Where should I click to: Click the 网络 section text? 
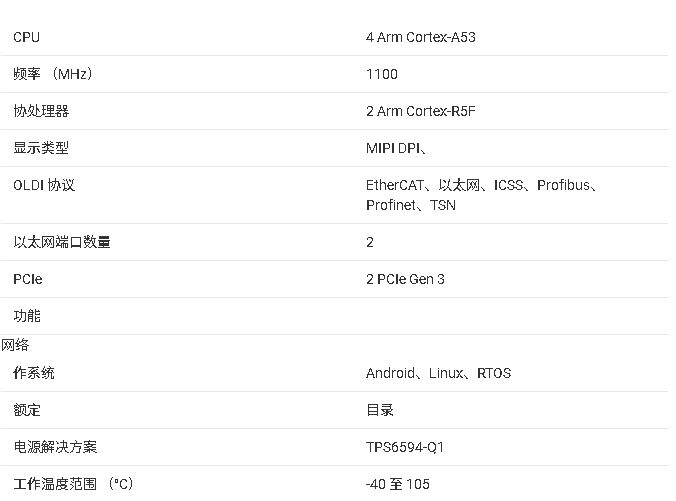pos(15,345)
